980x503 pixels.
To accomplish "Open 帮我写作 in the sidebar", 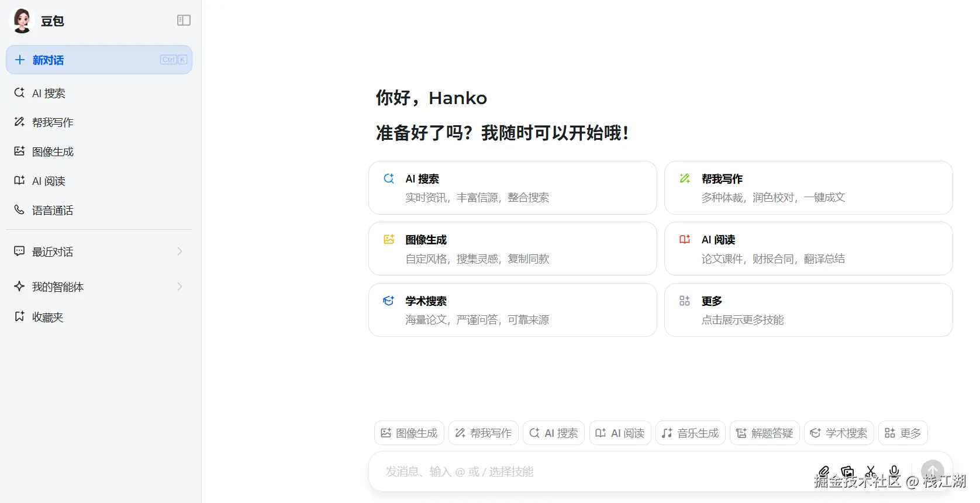I will [x=99, y=122].
